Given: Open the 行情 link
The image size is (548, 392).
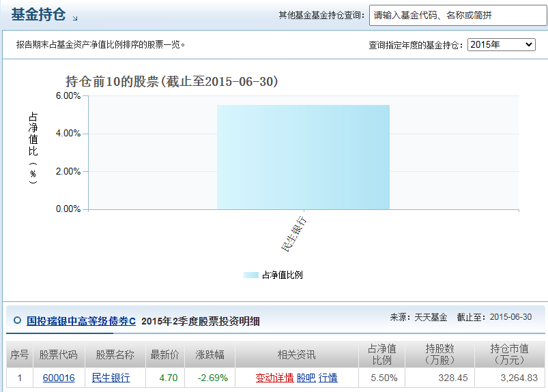Looking at the screenshot, I should coord(328,378).
